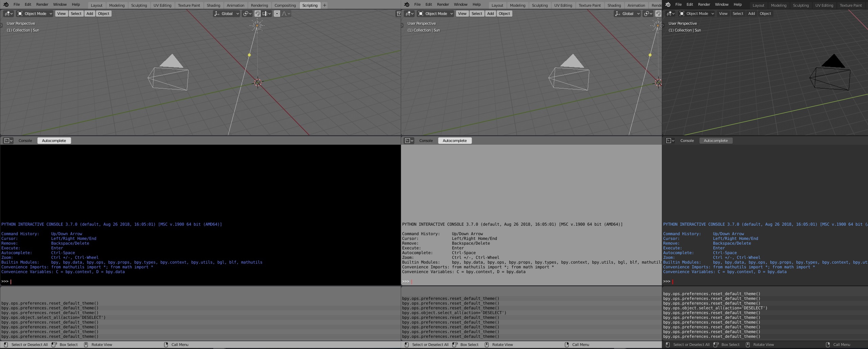The image size is (868, 349).
Task: Open Render menu in middle window
Action: pos(443,4)
